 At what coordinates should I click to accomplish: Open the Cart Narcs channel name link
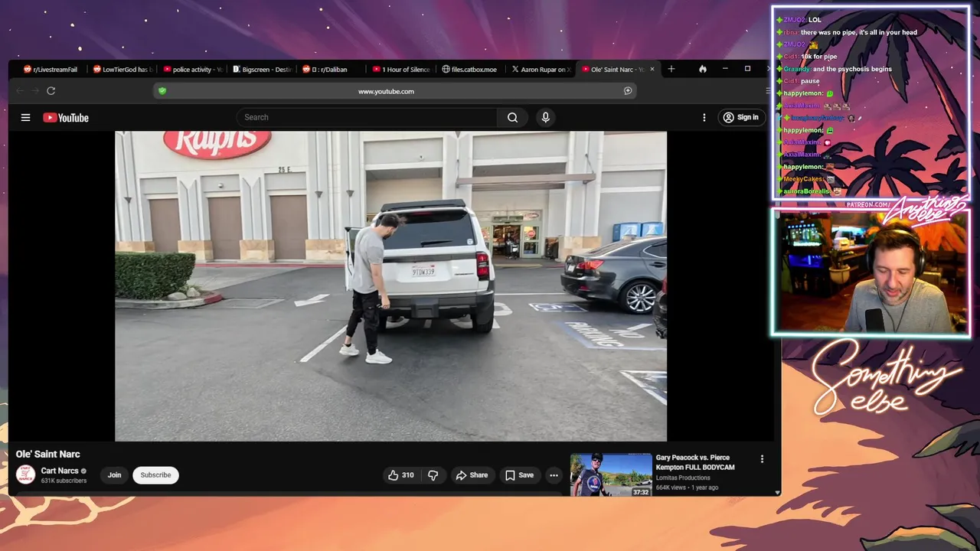click(60, 471)
